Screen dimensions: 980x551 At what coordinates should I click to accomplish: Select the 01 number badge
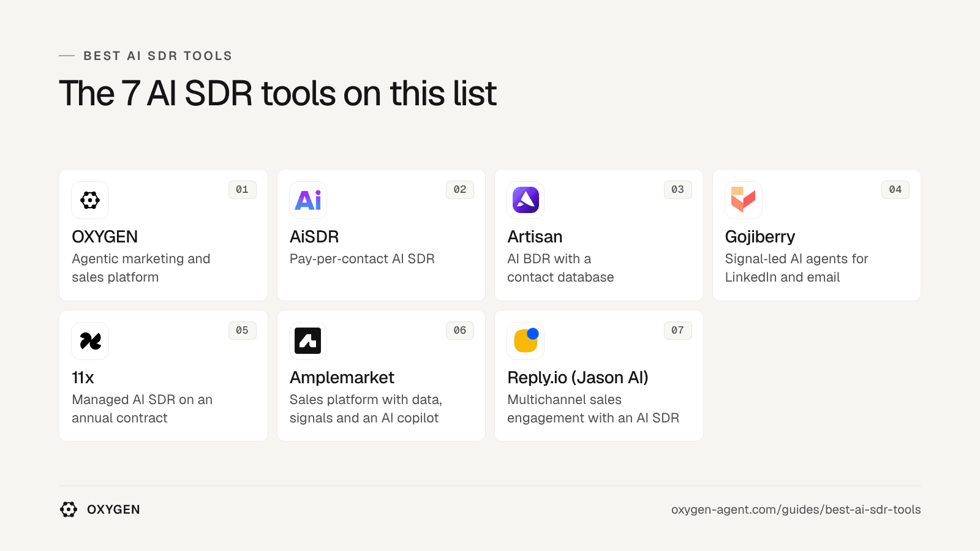(x=242, y=190)
